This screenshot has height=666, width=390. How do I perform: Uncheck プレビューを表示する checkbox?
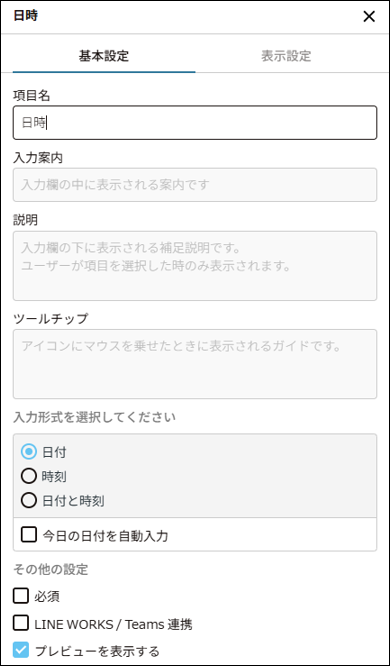tap(20, 650)
